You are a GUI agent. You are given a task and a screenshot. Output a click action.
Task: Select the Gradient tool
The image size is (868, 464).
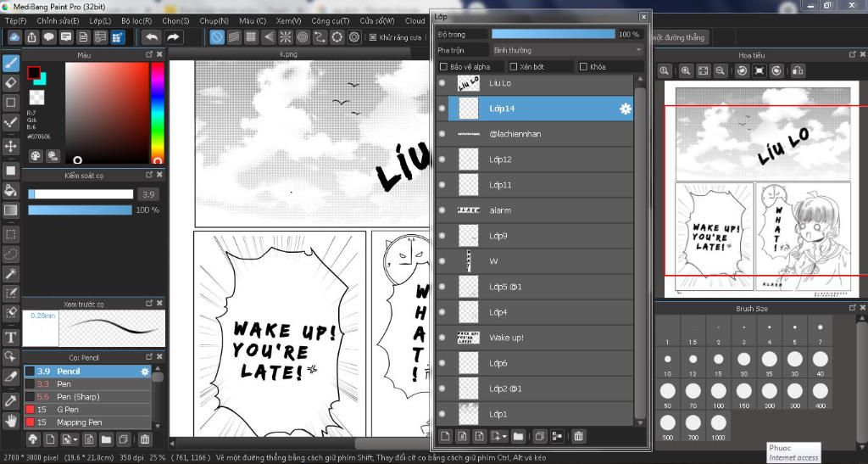pos(10,210)
